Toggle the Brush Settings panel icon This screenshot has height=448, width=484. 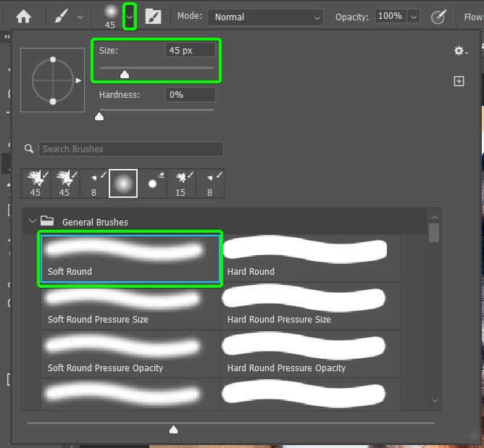click(153, 17)
